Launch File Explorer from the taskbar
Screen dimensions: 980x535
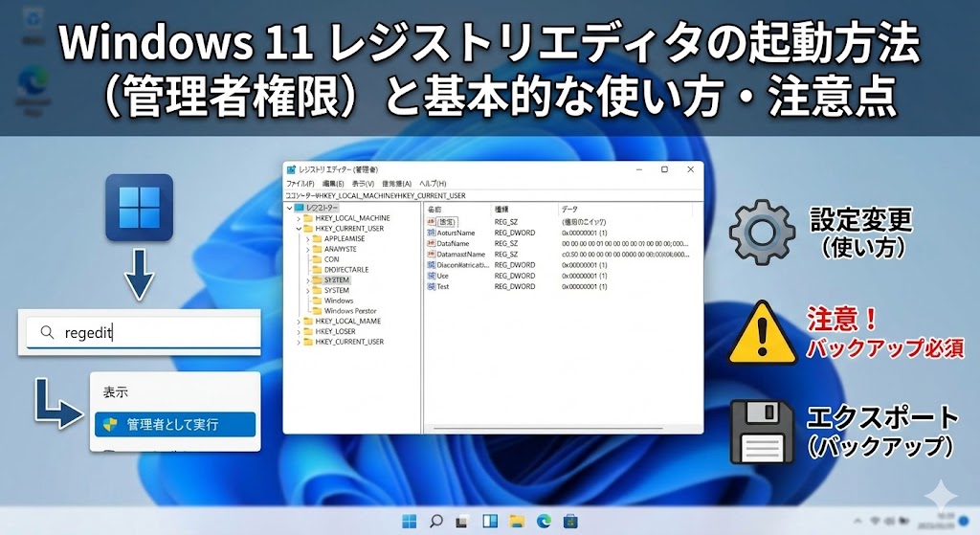pyautogui.click(x=517, y=522)
